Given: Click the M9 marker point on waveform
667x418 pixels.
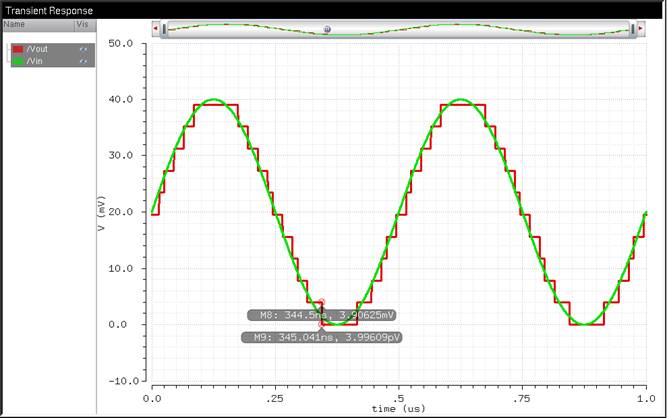Looking at the screenshot, I should click(x=321, y=324).
